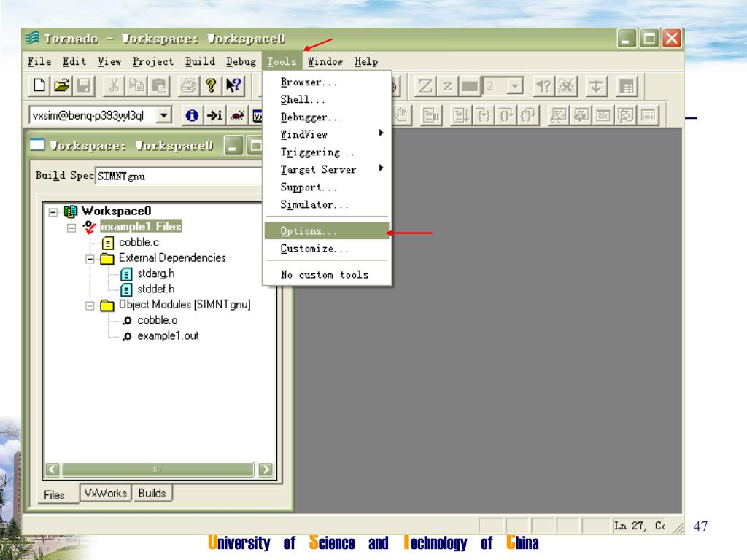Switch to the Builds tab
The height and width of the screenshot is (560, 747).
[152, 494]
